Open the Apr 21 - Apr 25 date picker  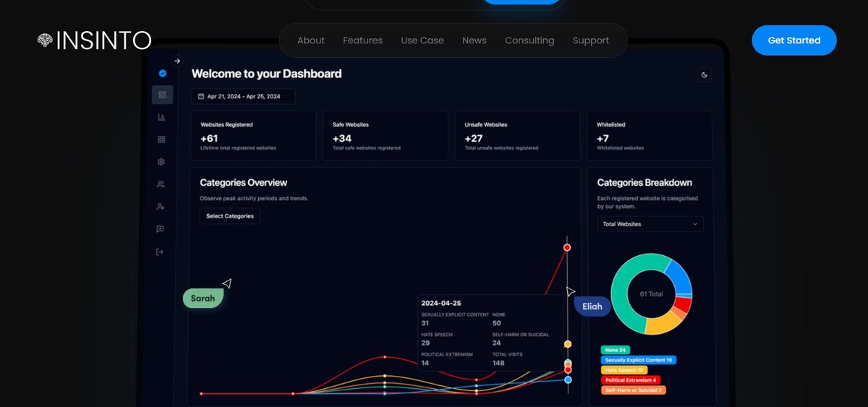pyautogui.click(x=243, y=96)
